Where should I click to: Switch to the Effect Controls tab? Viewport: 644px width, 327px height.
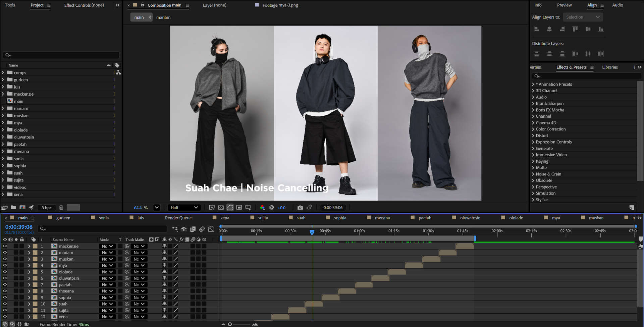click(84, 5)
